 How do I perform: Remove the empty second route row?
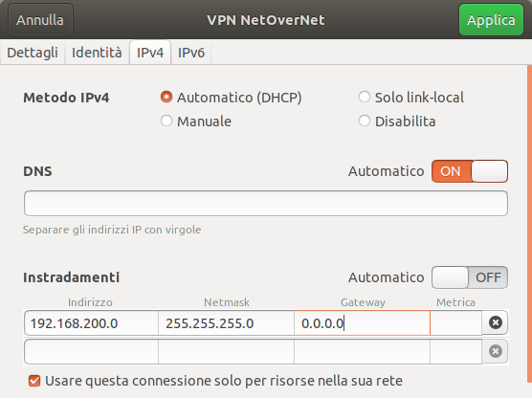click(495, 351)
